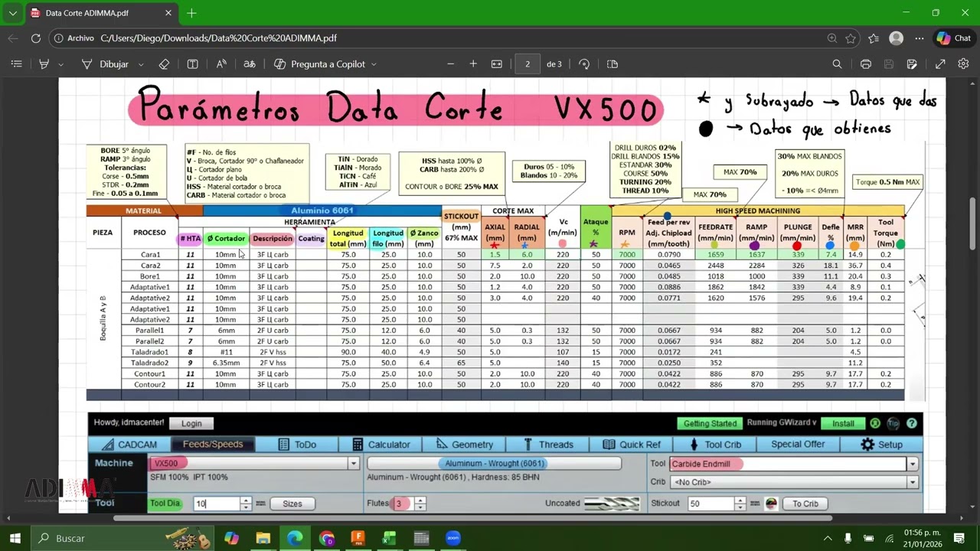Click the GWizard Tip icon
The image size is (980, 551).
pos(893,423)
